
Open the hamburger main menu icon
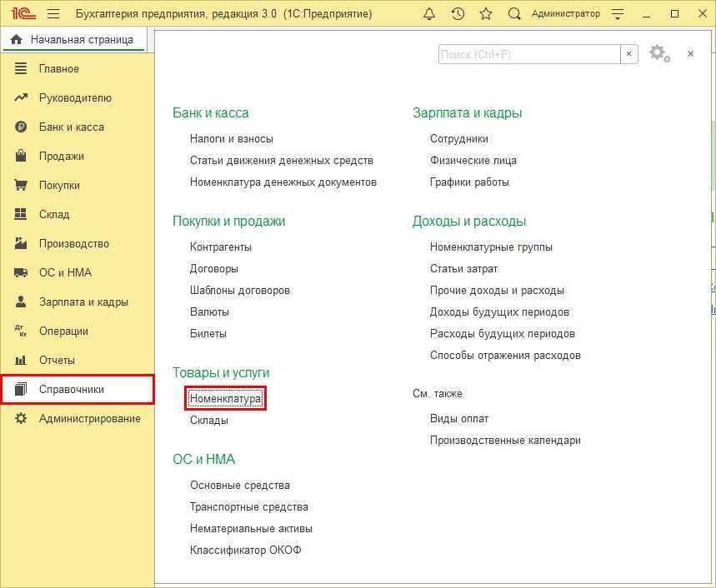pos(54,14)
